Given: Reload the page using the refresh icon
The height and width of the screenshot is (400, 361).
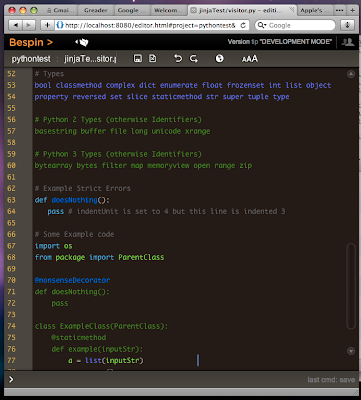Looking at the screenshot, I should [243, 25].
